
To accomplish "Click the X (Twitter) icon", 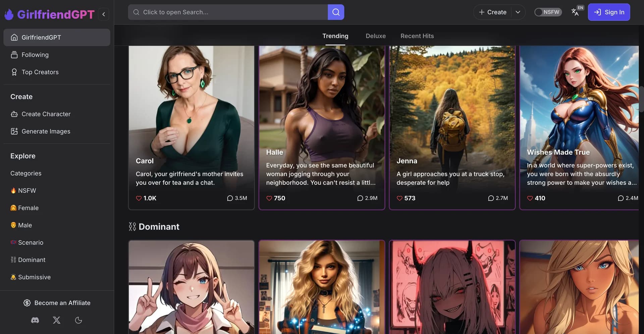I will pos(56,320).
